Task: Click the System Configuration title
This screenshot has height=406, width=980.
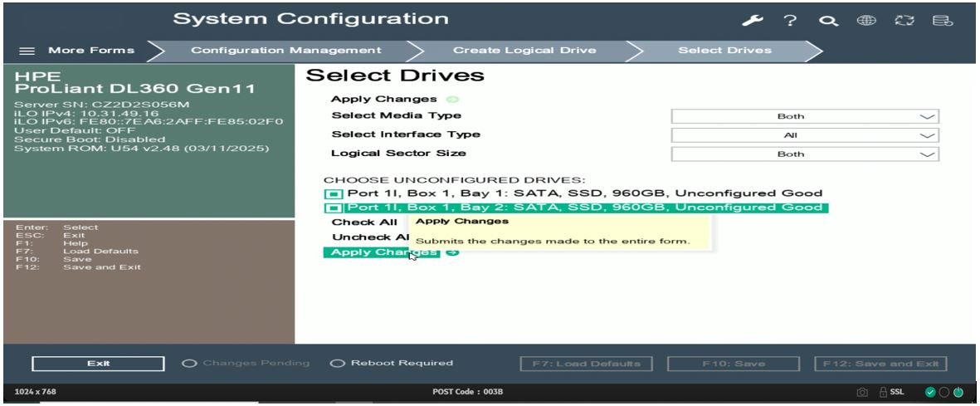Action: point(310,19)
